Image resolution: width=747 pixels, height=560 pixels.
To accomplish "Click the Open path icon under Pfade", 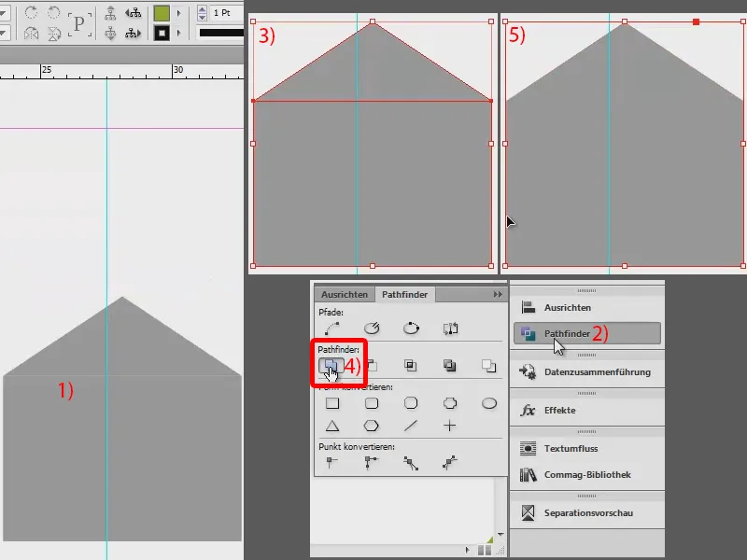I will pyautogui.click(x=372, y=329).
